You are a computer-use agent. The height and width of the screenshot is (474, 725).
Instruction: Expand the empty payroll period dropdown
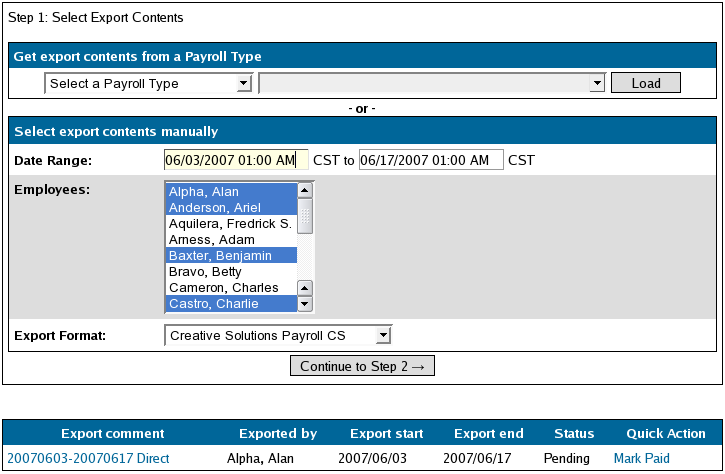coord(432,83)
